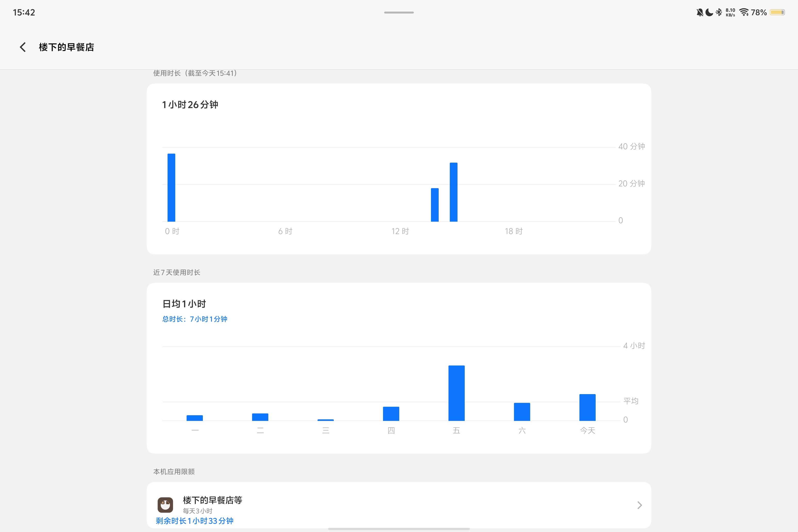
Task: Tap the battery indicator icon
Action: 777,13
